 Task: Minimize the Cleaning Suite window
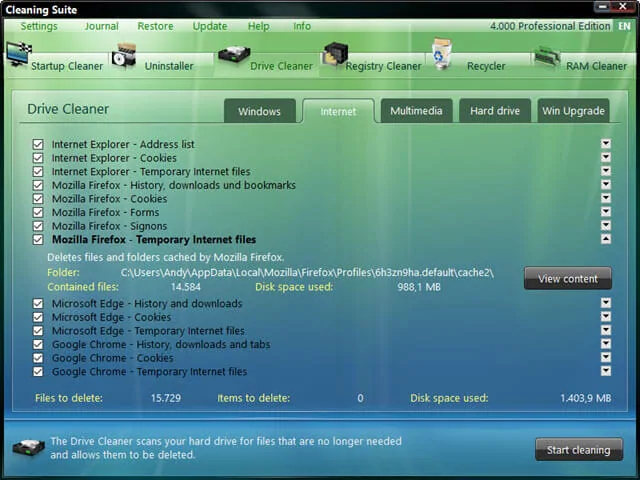point(603,6)
